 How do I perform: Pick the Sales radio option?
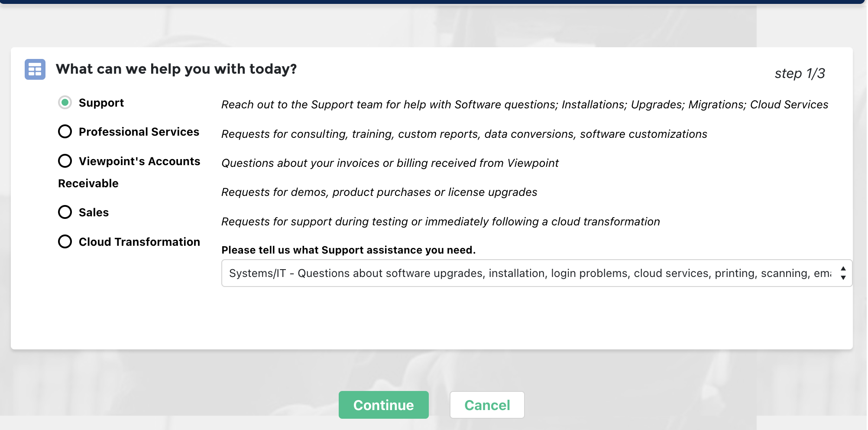[x=65, y=212]
